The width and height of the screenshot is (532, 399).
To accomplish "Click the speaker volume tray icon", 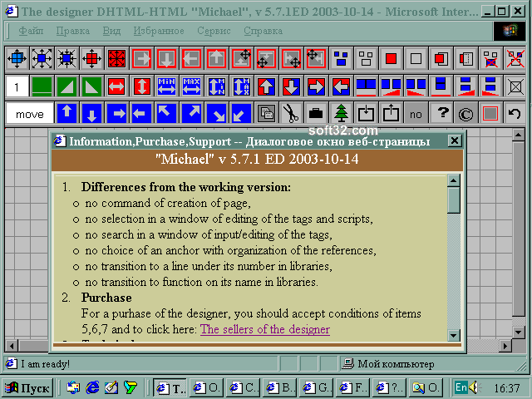I will [x=474, y=387].
